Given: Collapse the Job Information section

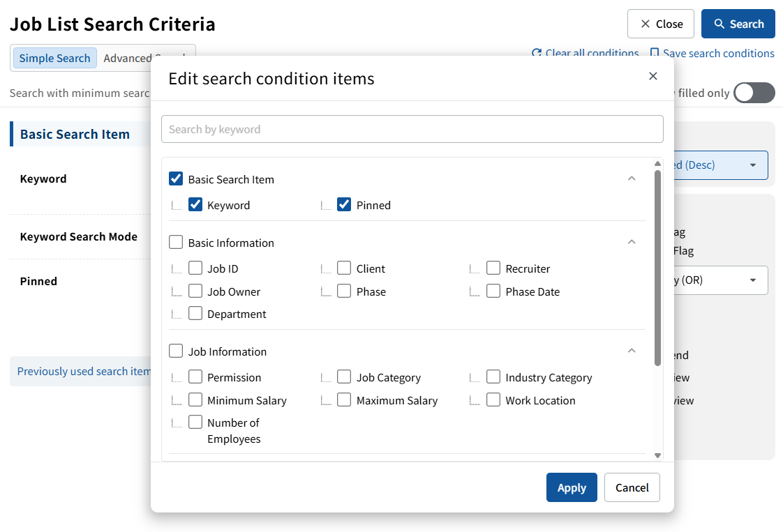Looking at the screenshot, I should [632, 351].
